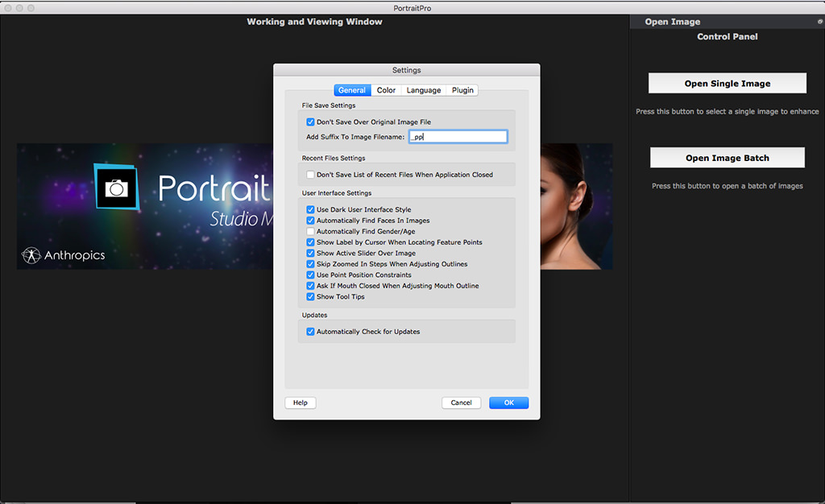Click the Anthropics logo icon
Screen dimensions: 825x504
click(31, 255)
